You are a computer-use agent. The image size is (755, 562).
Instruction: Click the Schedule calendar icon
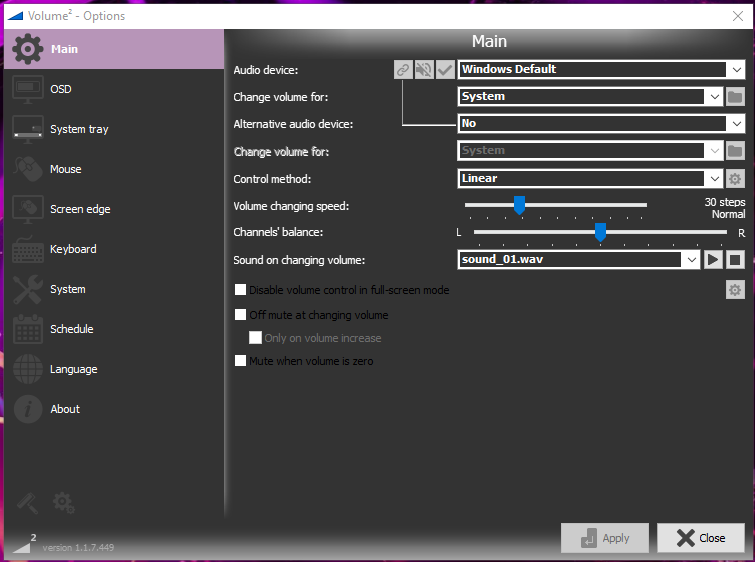coord(27,329)
